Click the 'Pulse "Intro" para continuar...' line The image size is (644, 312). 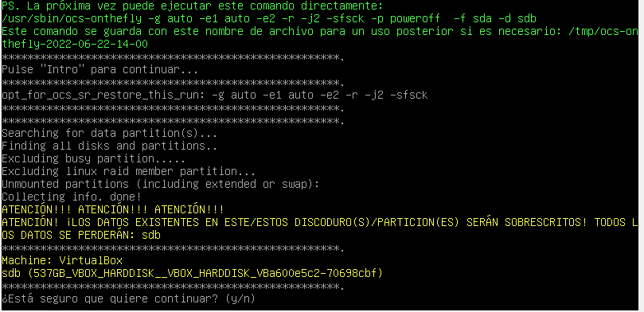point(100,70)
